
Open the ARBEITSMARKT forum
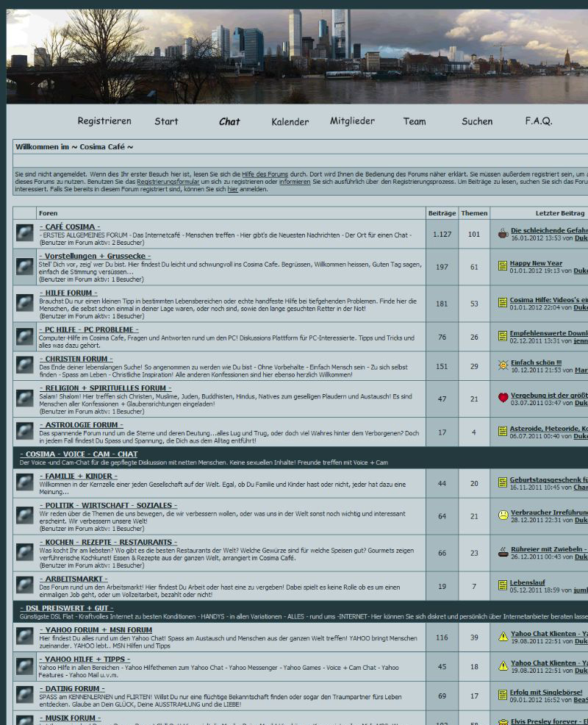click(x=73, y=579)
